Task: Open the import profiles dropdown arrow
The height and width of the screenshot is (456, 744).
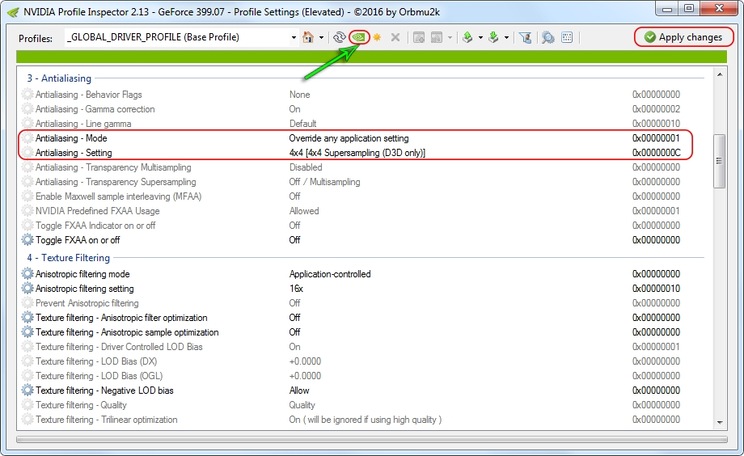Action: (507, 37)
